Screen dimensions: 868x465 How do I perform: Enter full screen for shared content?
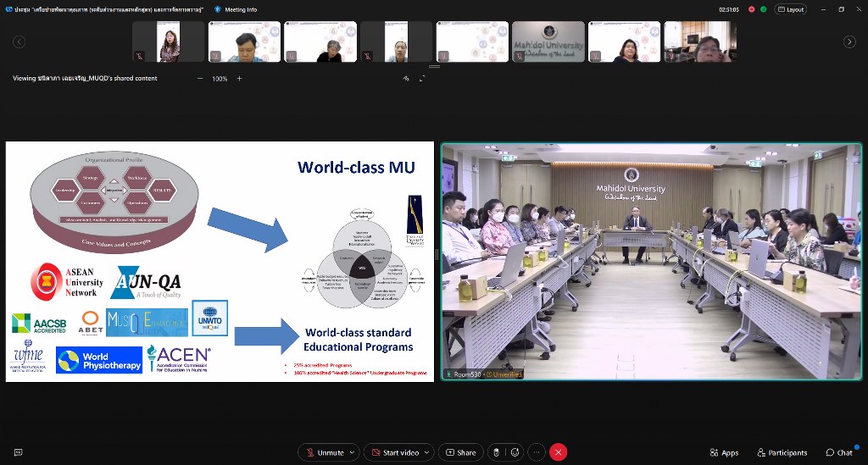tap(422, 79)
